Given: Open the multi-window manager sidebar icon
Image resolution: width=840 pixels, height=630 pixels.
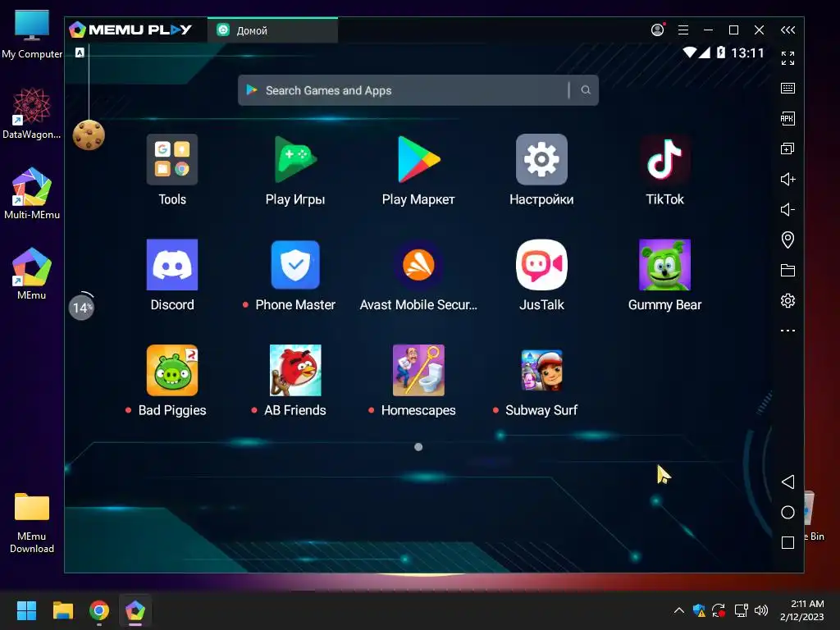Looking at the screenshot, I should click(x=787, y=148).
